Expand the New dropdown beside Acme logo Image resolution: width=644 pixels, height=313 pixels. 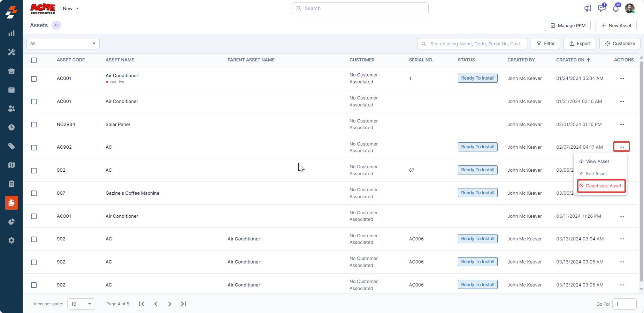click(x=71, y=8)
